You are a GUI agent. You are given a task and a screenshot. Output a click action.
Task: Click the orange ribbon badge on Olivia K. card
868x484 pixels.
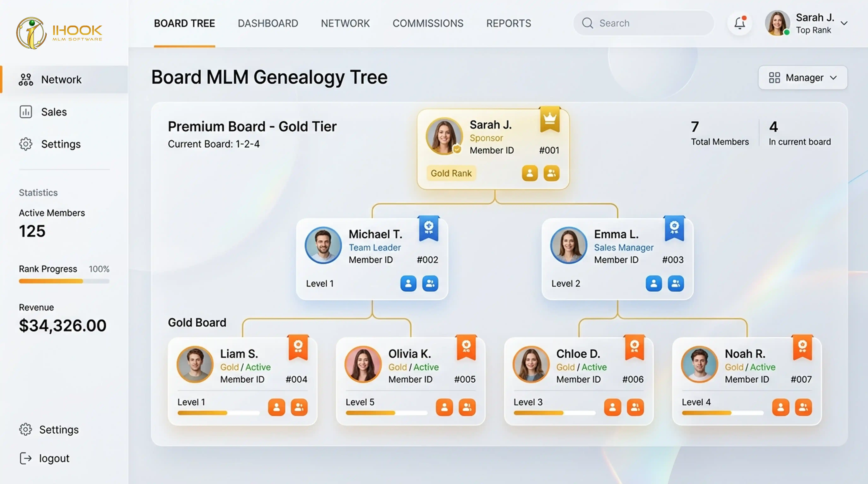pyautogui.click(x=466, y=348)
